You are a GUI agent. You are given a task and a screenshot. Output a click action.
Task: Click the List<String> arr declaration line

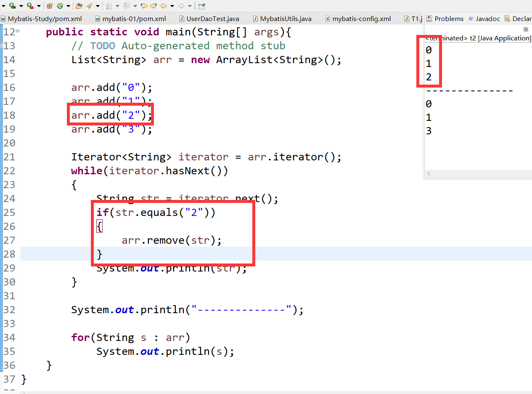click(206, 60)
